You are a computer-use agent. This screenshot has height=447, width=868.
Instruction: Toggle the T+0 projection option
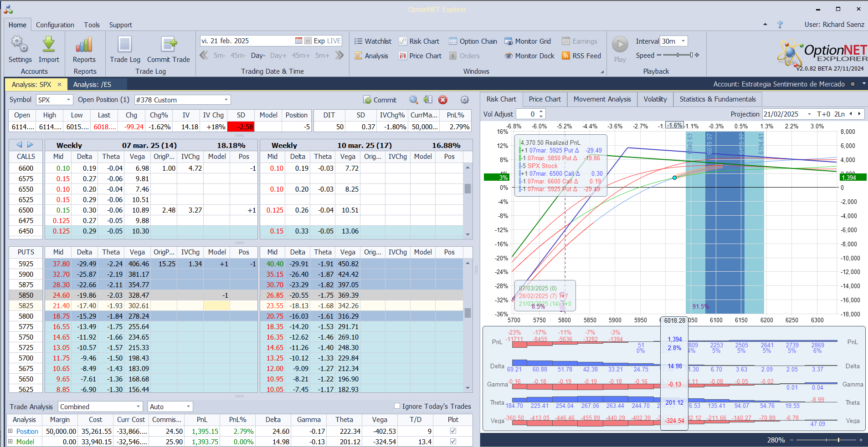click(823, 114)
